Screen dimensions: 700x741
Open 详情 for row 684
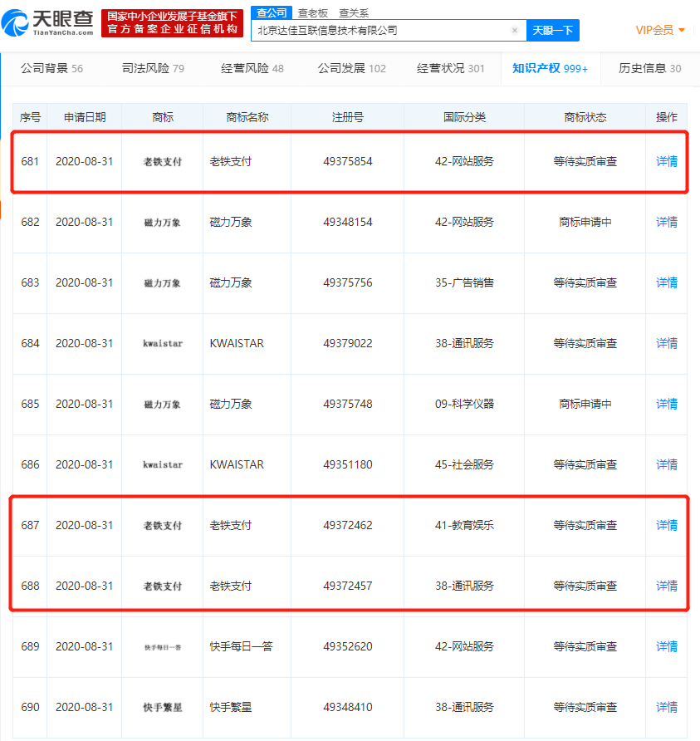[667, 343]
